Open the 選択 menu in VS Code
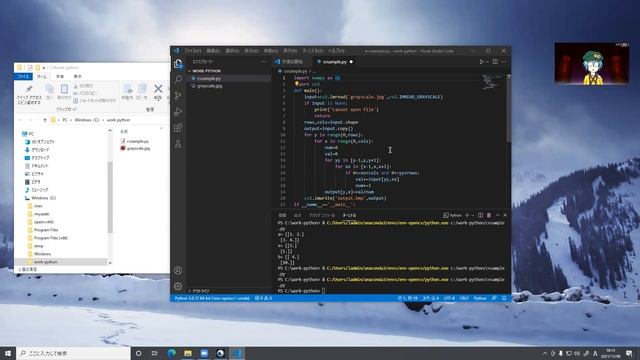The width and height of the screenshot is (640, 360). coord(232,51)
